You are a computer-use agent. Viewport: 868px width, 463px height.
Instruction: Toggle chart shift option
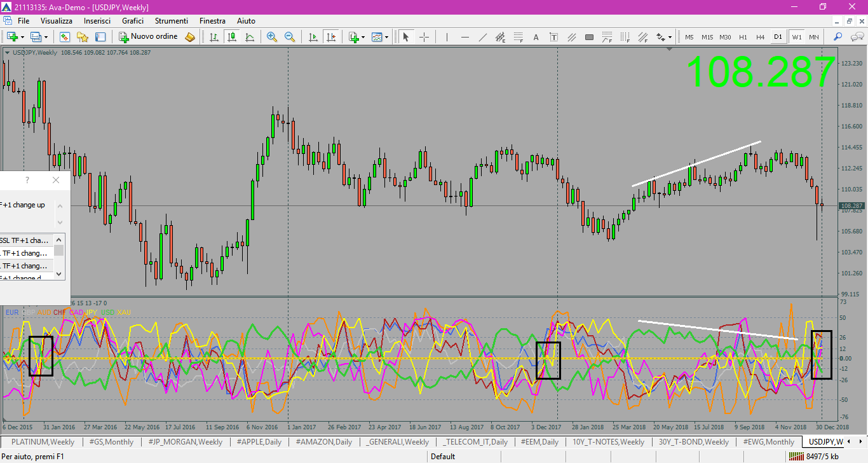(x=330, y=37)
